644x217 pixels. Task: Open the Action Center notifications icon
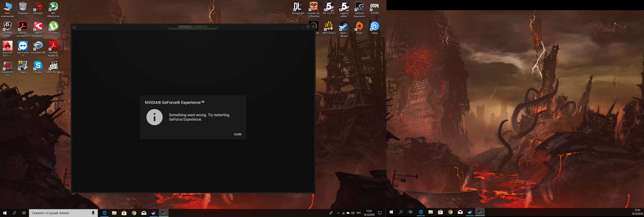click(380, 213)
